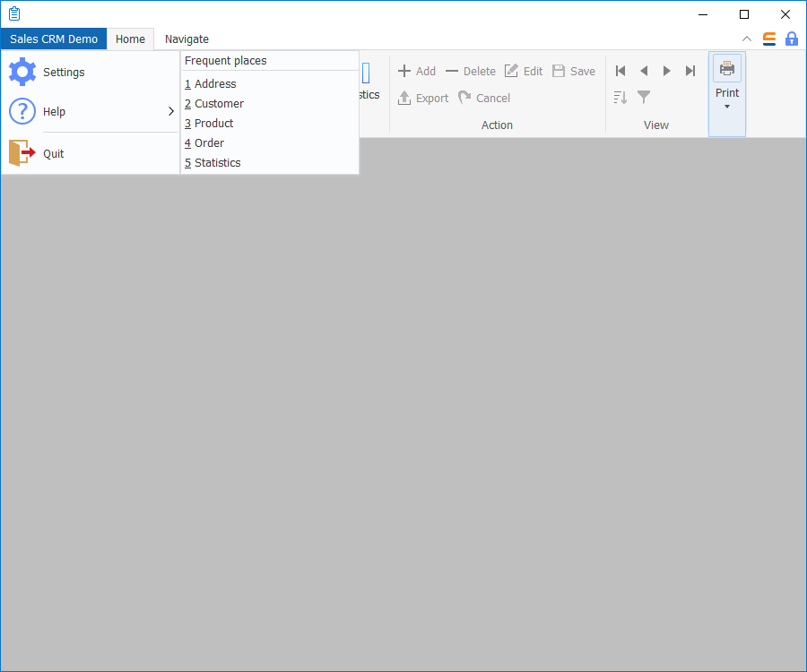Quit the application via Quit entry
The height and width of the screenshot is (672, 807).
tap(91, 154)
